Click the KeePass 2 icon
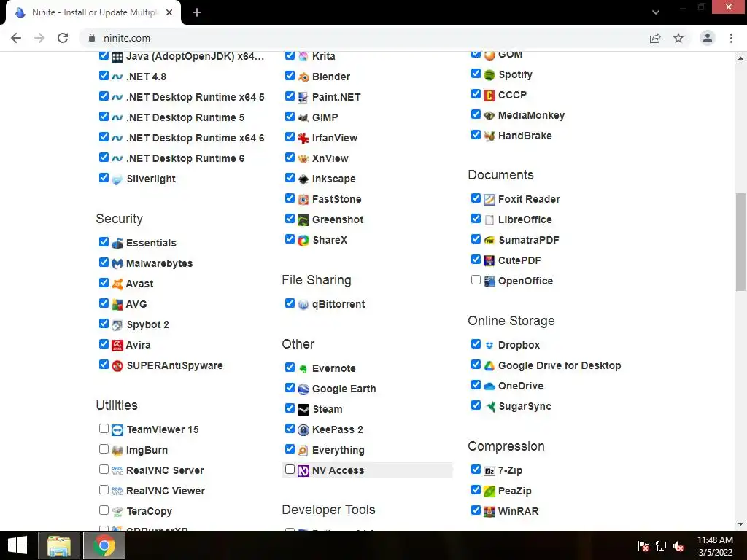747x560 pixels. 303,430
